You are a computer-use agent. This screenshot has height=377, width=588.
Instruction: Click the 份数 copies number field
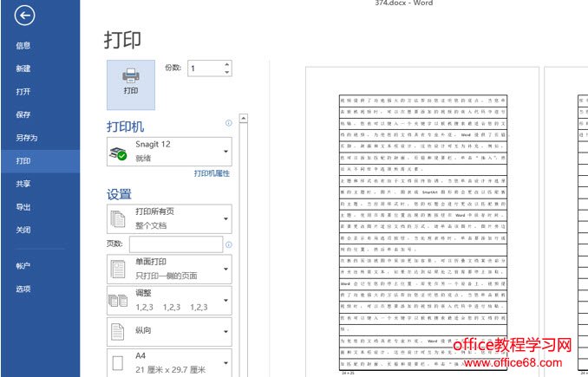pos(206,68)
